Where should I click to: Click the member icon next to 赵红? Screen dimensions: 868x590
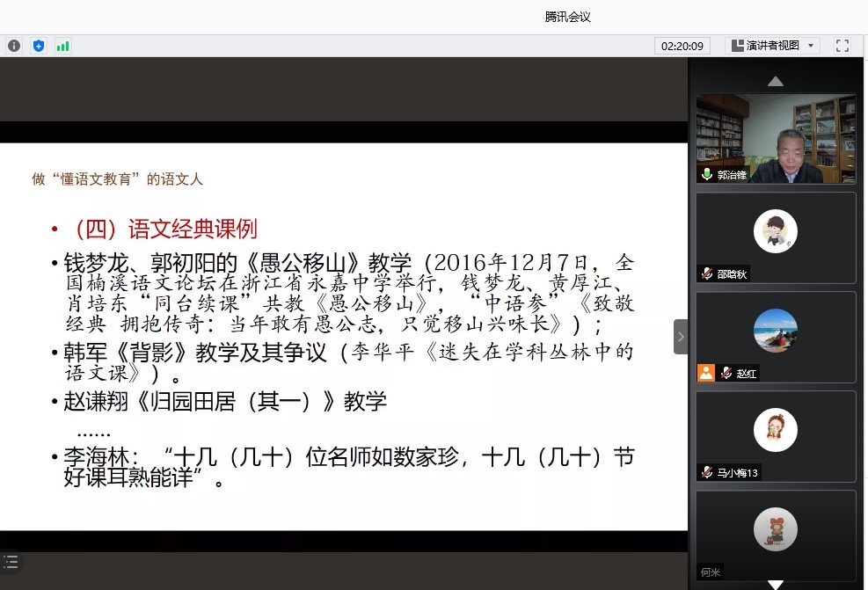click(705, 373)
